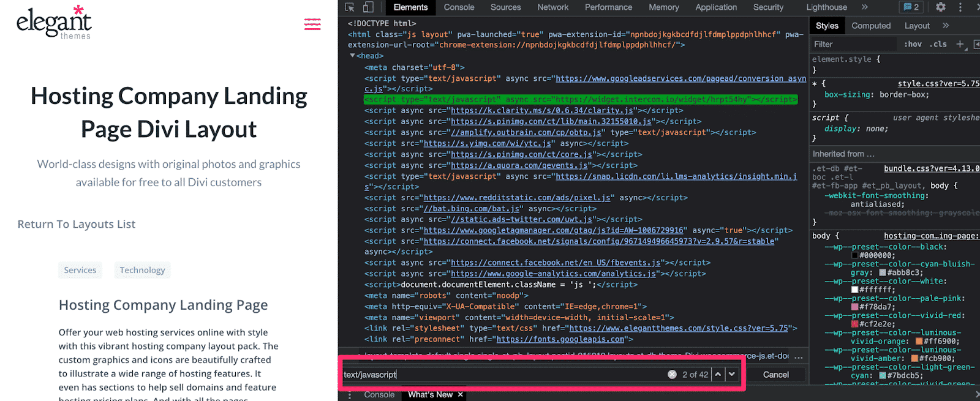980x401 pixels.
Task: Jump to next search result arrow
Action: click(x=732, y=375)
